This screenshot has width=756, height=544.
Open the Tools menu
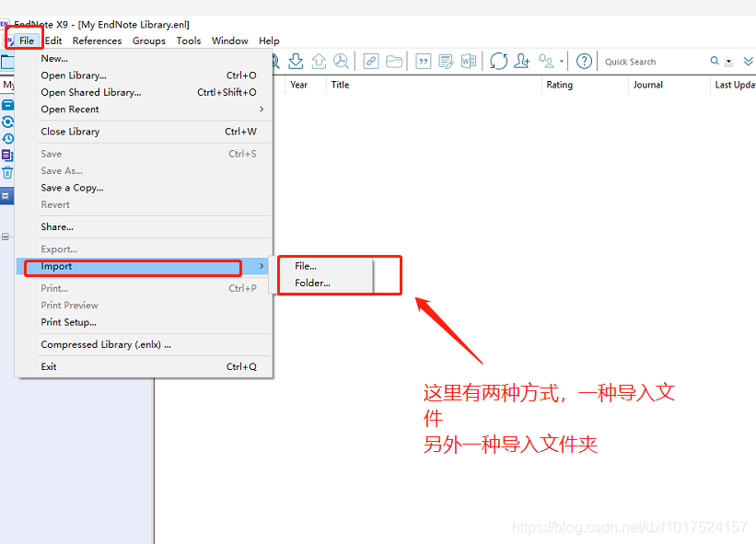(189, 41)
